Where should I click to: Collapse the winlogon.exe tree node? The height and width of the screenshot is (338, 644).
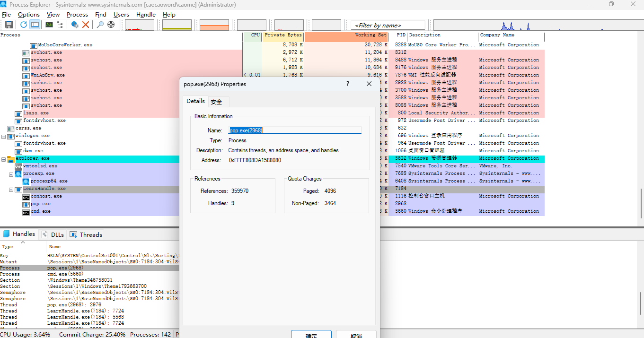pyautogui.click(x=4, y=136)
